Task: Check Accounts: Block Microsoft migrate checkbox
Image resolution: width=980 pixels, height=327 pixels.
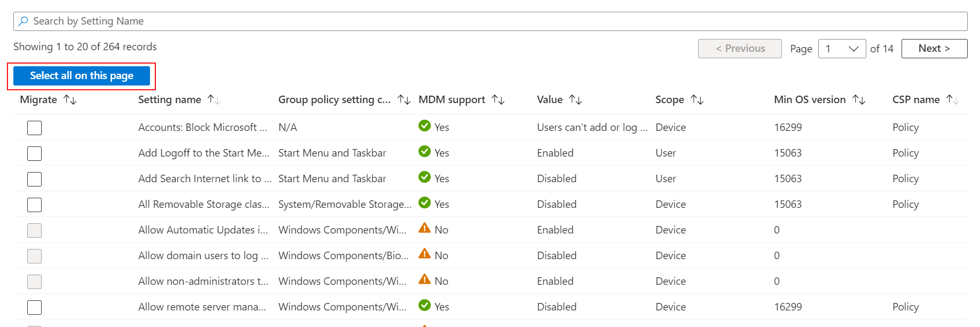Action: pyautogui.click(x=35, y=128)
